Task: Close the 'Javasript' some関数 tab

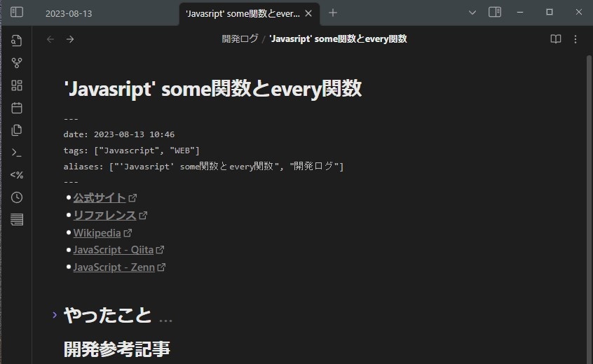Action: pos(308,13)
